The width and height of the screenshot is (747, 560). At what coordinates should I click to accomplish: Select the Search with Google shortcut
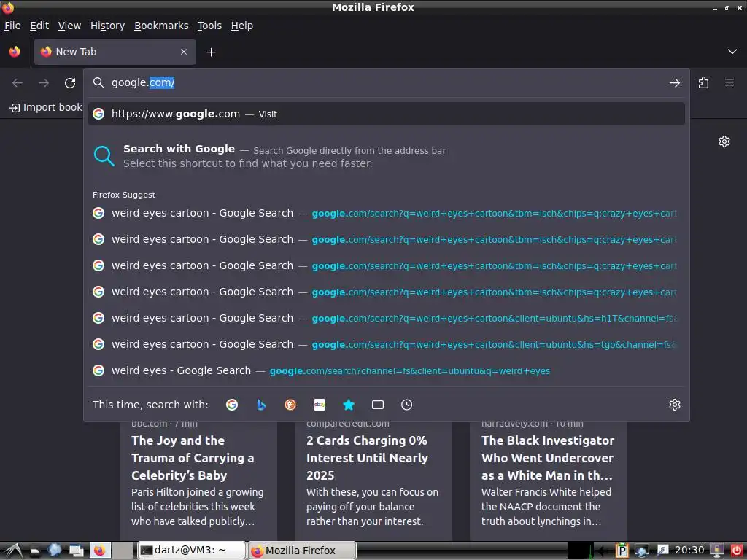point(387,156)
